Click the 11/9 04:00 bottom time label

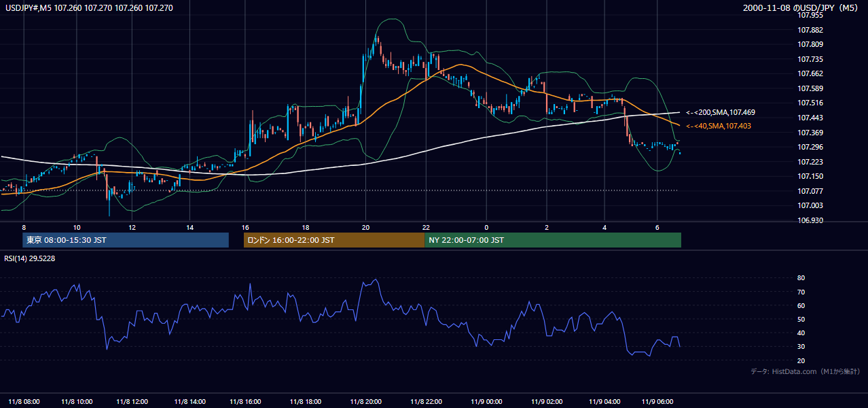[605, 401]
